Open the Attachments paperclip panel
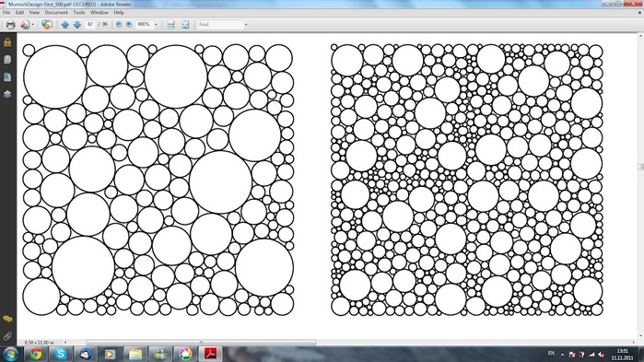644x362 pixels. coord(7,336)
